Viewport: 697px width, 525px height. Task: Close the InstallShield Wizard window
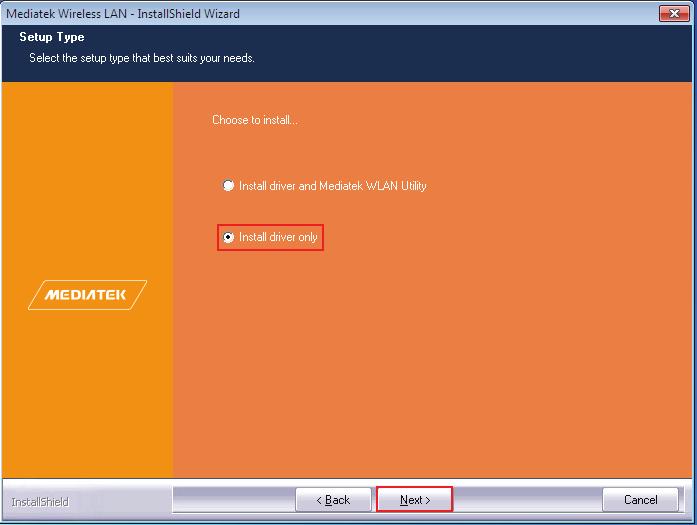674,13
